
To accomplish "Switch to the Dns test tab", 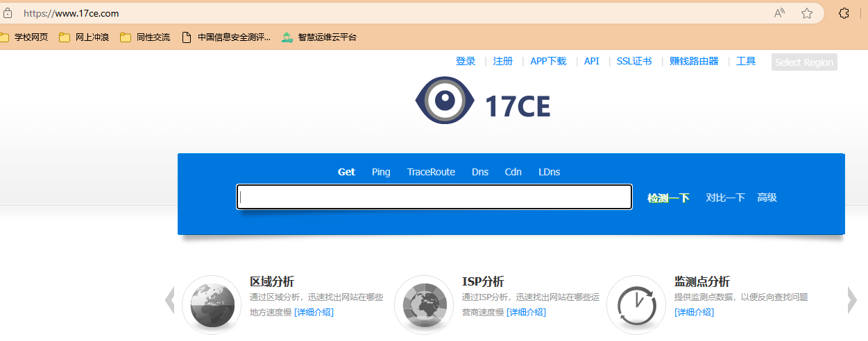I will pyautogui.click(x=480, y=172).
